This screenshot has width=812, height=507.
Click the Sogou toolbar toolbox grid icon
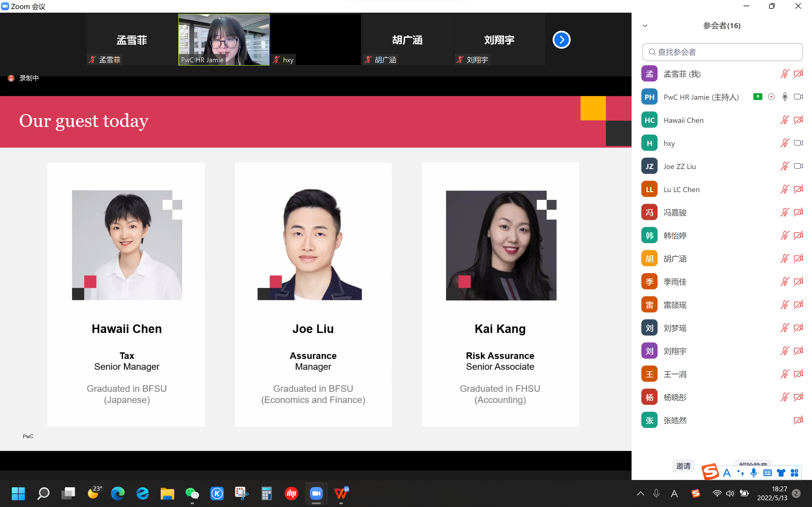794,473
